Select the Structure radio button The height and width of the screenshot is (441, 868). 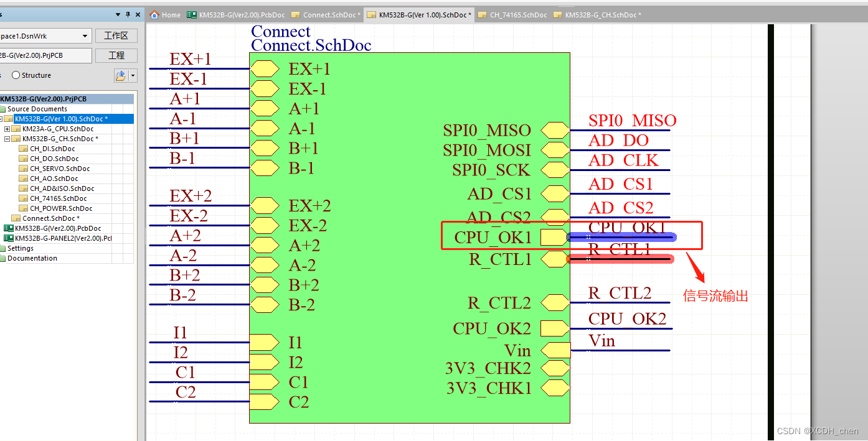point(16,75)
